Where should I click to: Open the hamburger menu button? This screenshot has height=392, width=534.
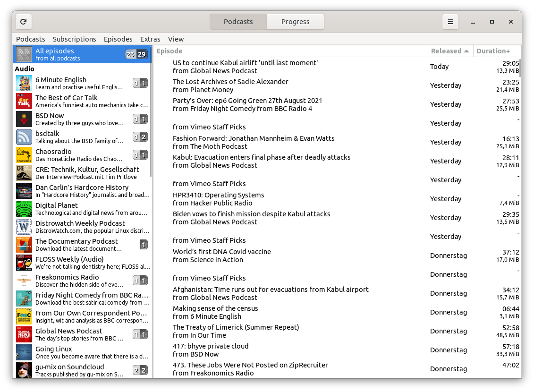(450, 22)
